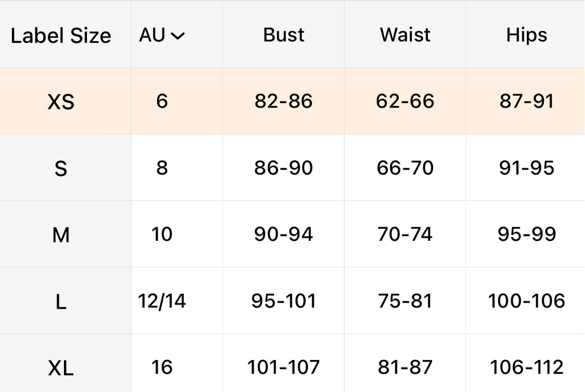Click the 66-70 waist measurement
585x392 pixels.
pos(405,168)
